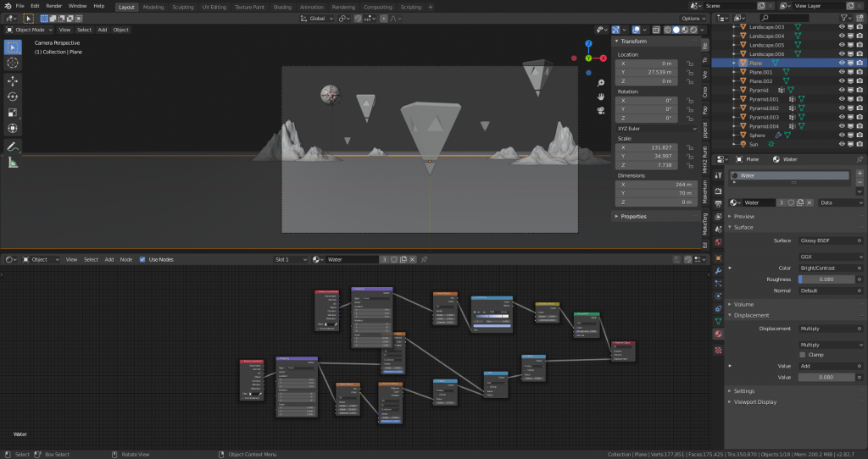Activate the Move tool
Viewport: 868px width, 459px height.
pyautogui.click(x=13, y=80)
